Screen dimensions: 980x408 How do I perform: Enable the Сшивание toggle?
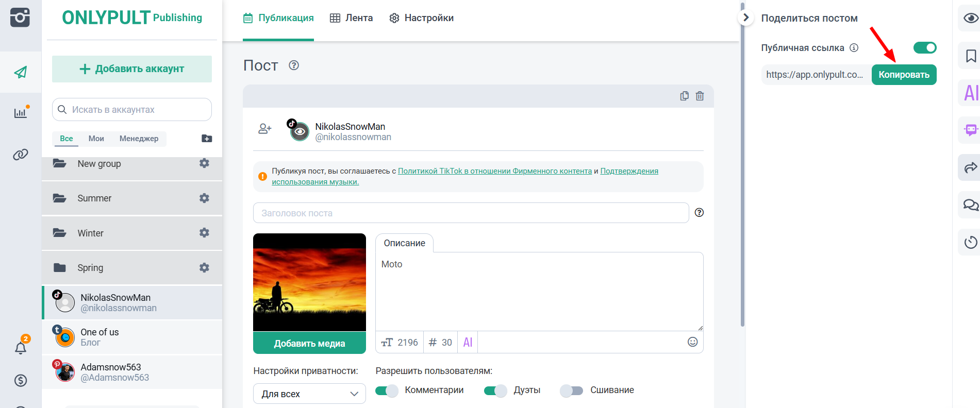tap(571, 390)
